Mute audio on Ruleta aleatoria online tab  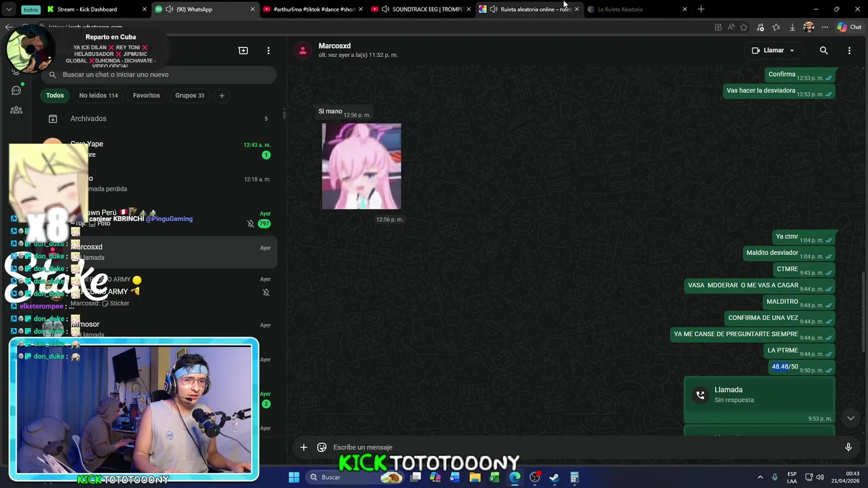coord(494,9)
